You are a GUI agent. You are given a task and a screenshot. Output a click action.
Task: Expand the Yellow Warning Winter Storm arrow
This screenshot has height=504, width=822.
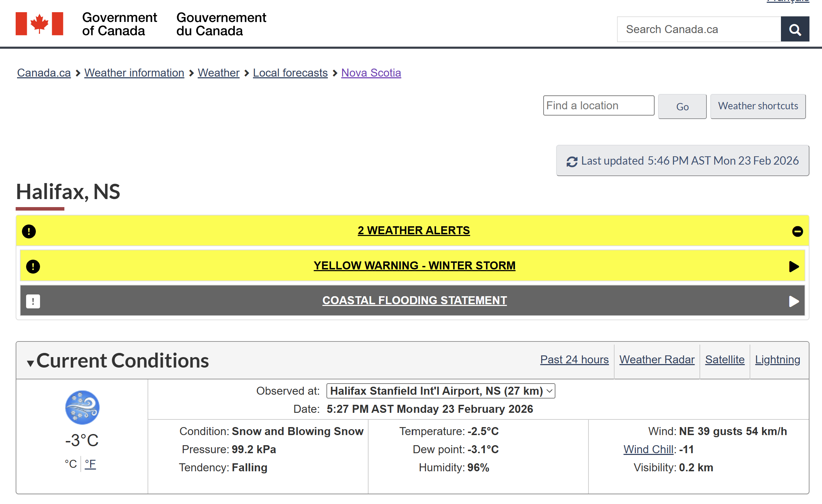point(794,267)
